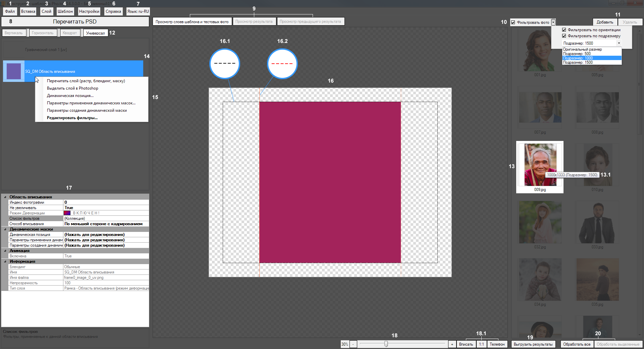Select the 035.jpg photo thumbnail
The height and width of the screenshot is (349, 644).
click(x=597, y=280)
